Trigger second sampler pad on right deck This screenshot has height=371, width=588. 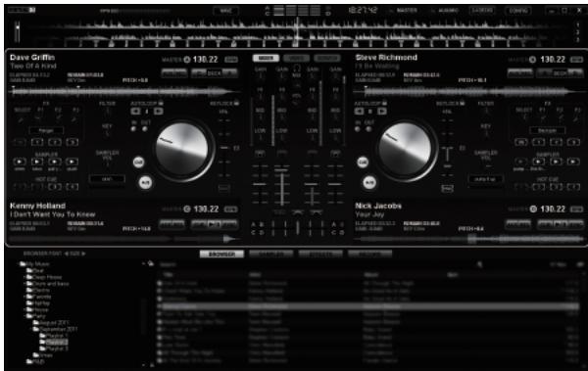tap(538, 162)
